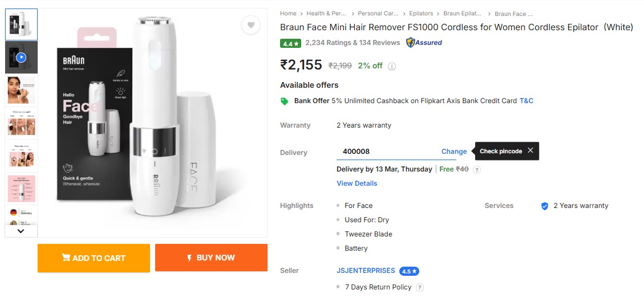Go to Epilators breadcrumb category

(420, 14)
